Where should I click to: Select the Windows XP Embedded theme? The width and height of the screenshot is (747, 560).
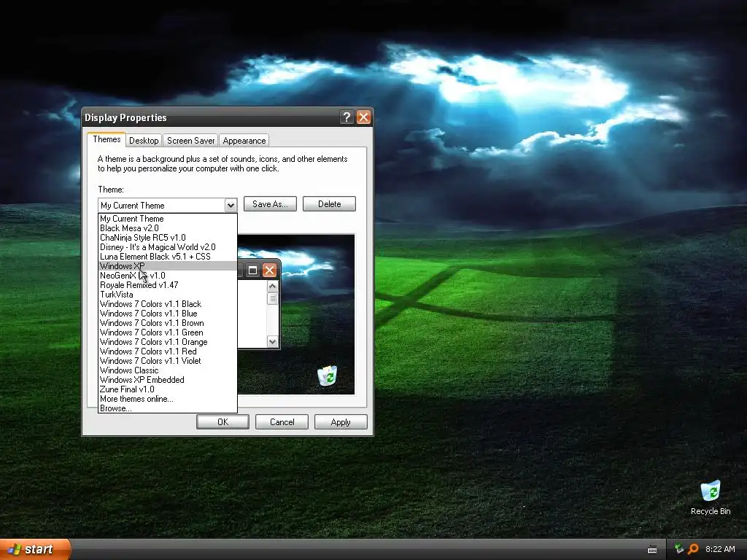tap(168, 380)
